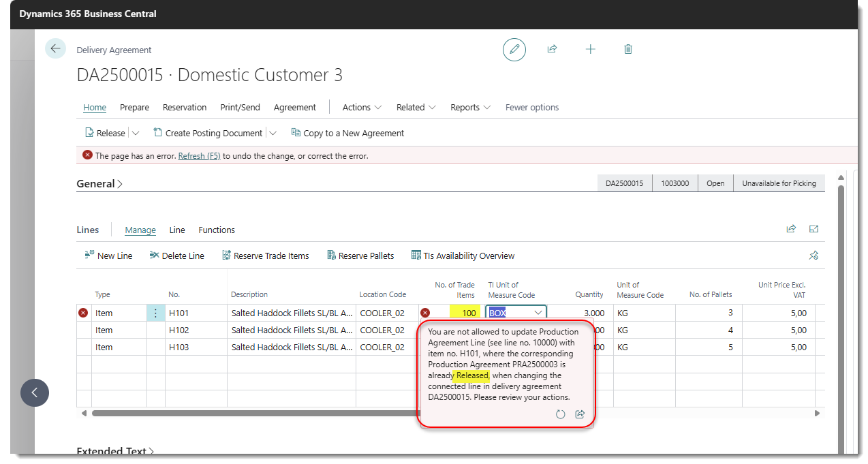Click the pencil edit icon
The image size is (868, 464).
[514, 49]
